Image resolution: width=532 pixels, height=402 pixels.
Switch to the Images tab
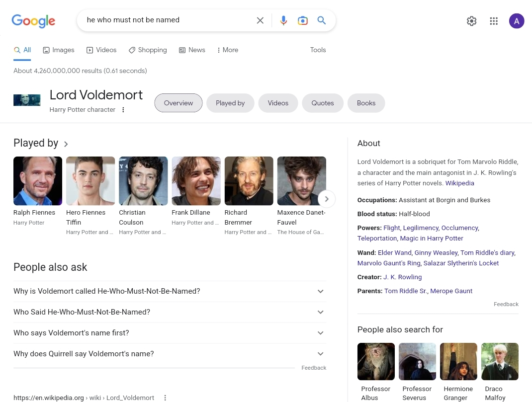(59, 50)
